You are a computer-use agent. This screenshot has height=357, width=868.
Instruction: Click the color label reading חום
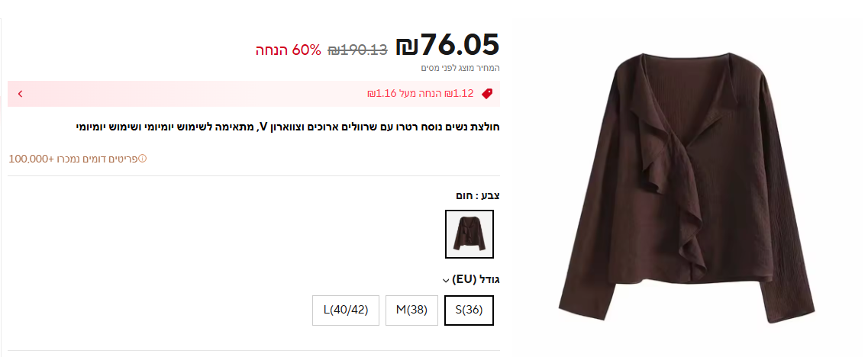(x=463, y=195)
